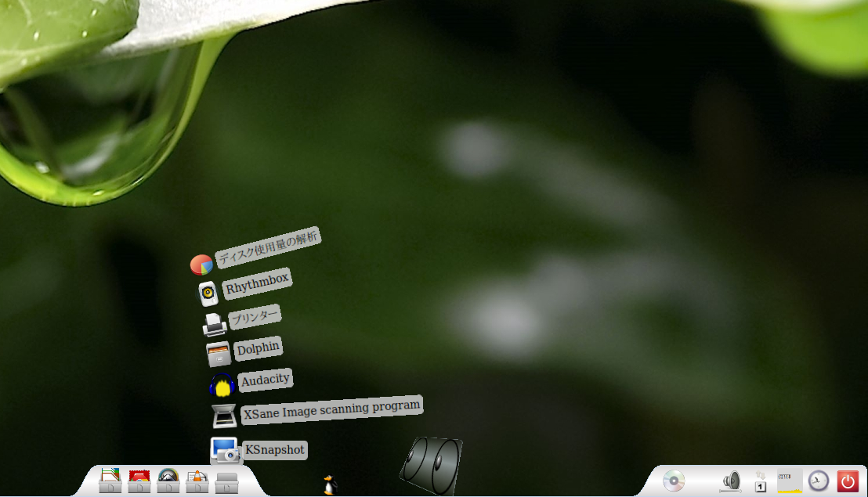
Task: Click the analog clock applet
Action: coord(819,481)
